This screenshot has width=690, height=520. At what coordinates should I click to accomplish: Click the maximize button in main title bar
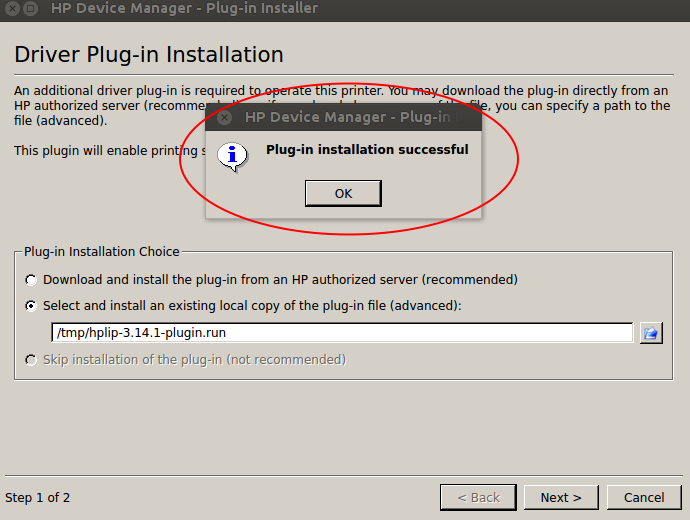[x=30, y=8]
